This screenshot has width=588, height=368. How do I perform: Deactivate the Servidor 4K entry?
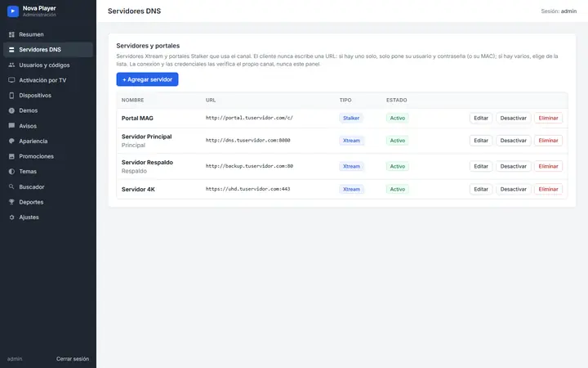coord(514,189)
